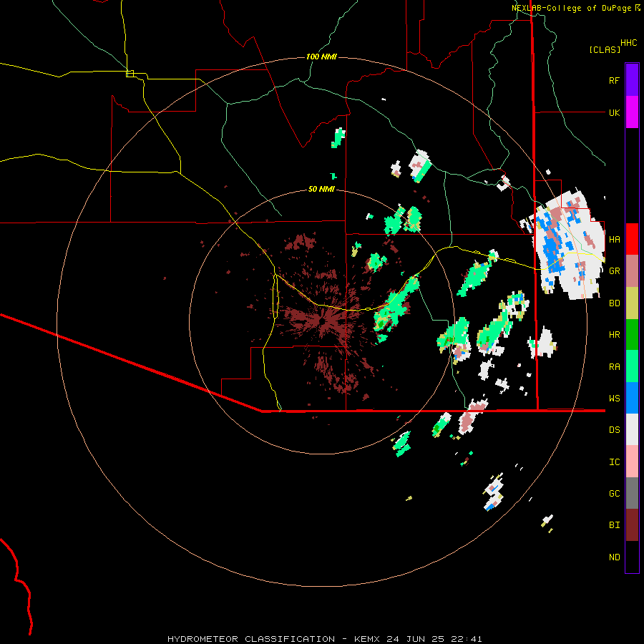Select the GR graupel legend color

pos(632,271)
